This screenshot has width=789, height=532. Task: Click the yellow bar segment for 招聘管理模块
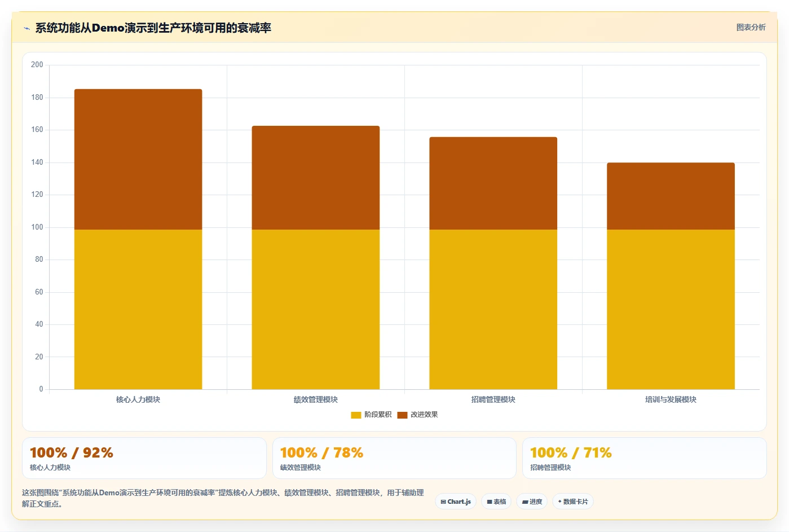493,309
